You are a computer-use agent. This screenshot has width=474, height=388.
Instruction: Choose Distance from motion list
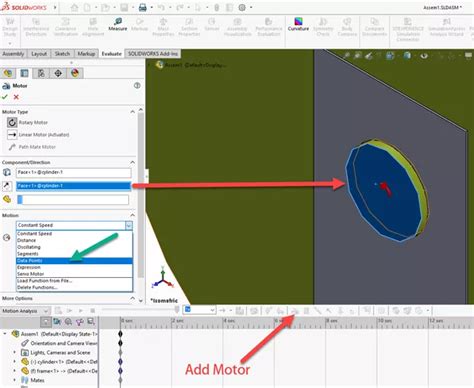tap(74, 240)
